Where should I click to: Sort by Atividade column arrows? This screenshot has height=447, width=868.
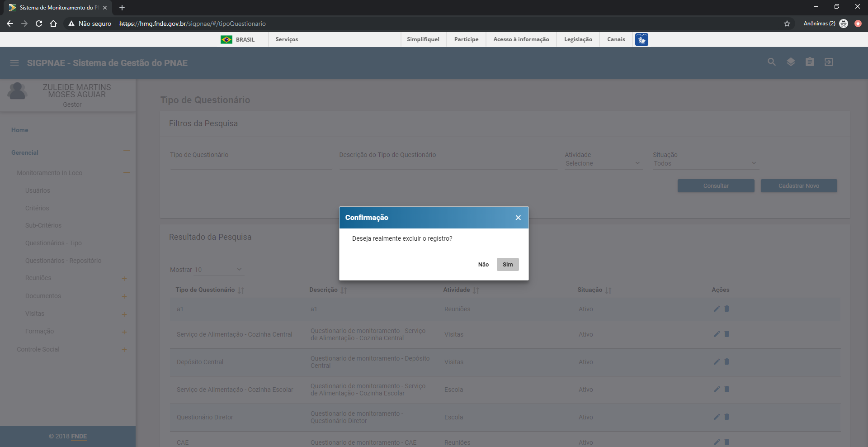click(x=476, y=290)
